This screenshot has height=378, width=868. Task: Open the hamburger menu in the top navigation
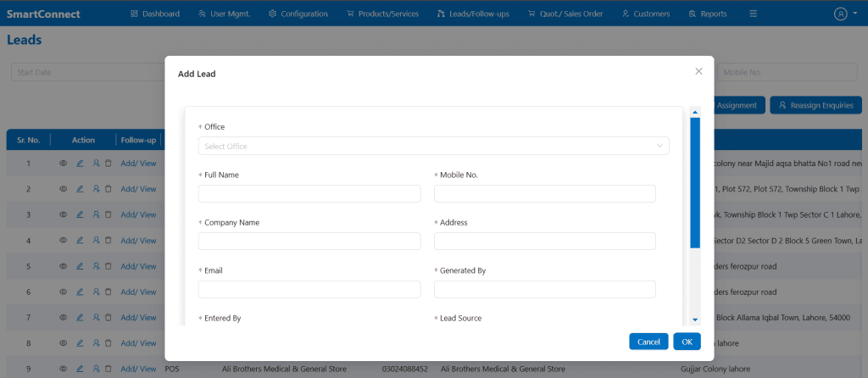click(754, 14)
